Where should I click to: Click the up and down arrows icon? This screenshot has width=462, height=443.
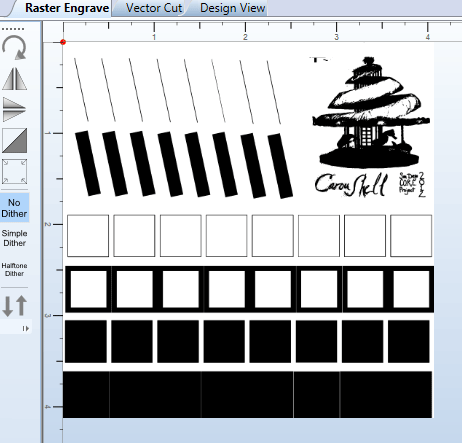(x=15, y=306)
